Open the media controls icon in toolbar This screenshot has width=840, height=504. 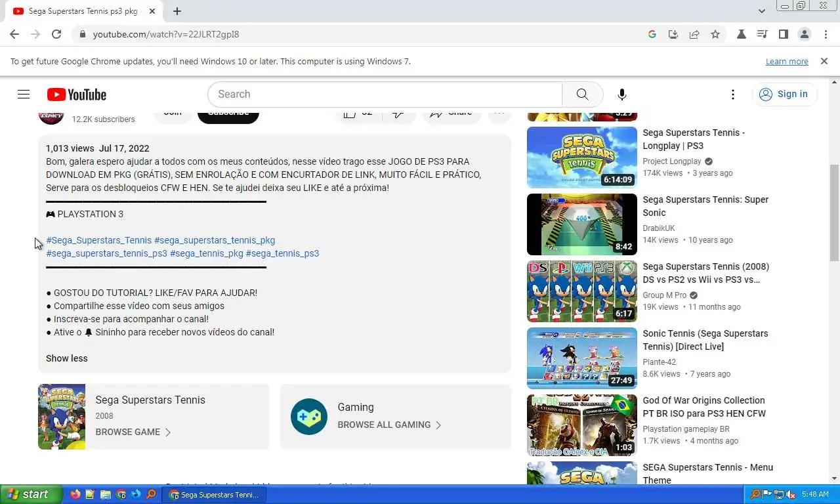coord(763,34)
